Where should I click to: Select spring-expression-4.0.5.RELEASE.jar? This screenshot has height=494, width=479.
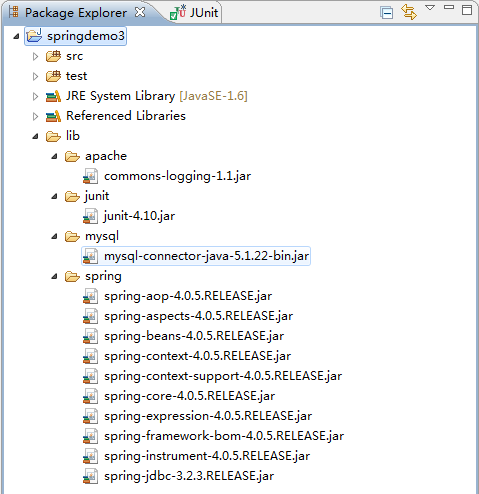208,416
